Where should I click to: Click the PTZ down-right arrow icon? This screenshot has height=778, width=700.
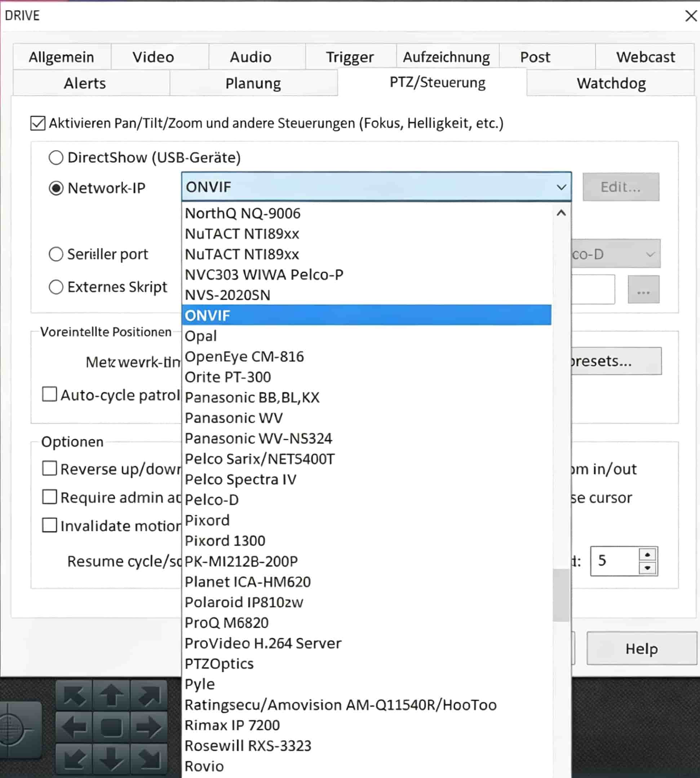tap(149, 759)
